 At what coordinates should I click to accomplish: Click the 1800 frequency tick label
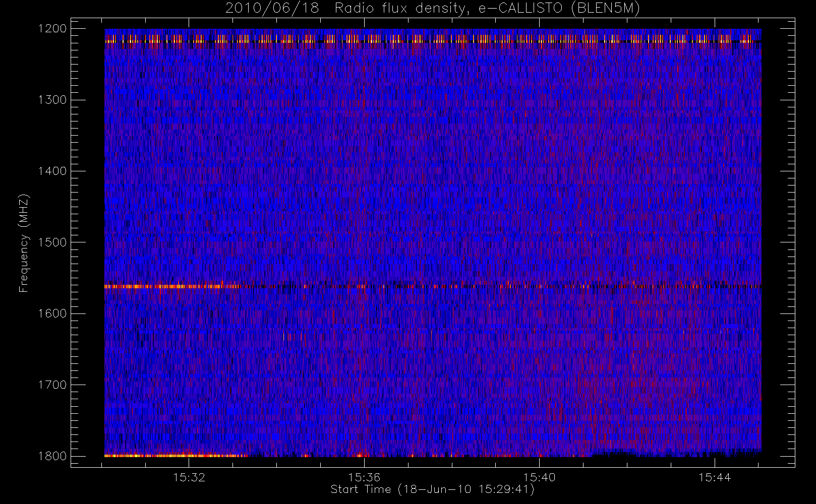pyautogui.click(x=52, y=456)
